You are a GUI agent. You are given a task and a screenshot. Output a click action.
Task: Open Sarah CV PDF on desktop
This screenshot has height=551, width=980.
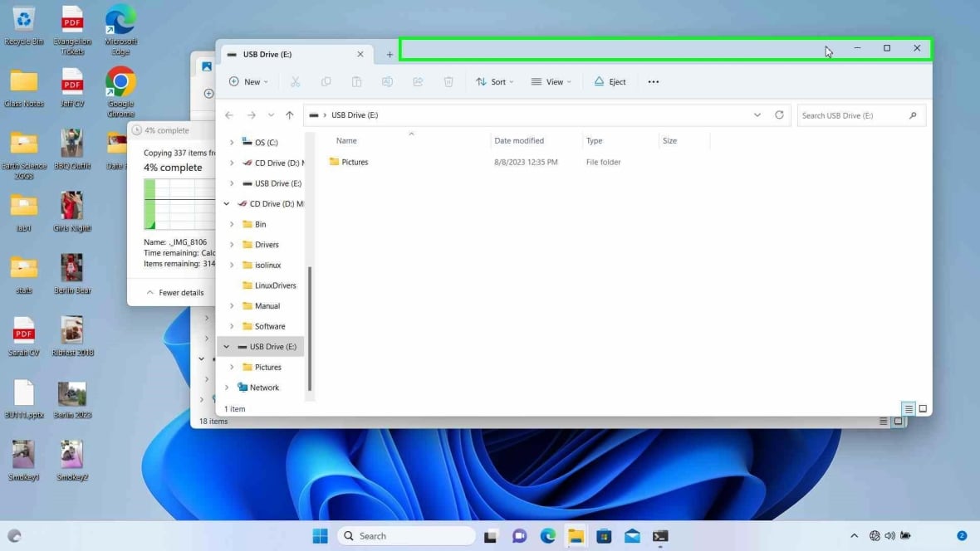(x=24, y=337)
